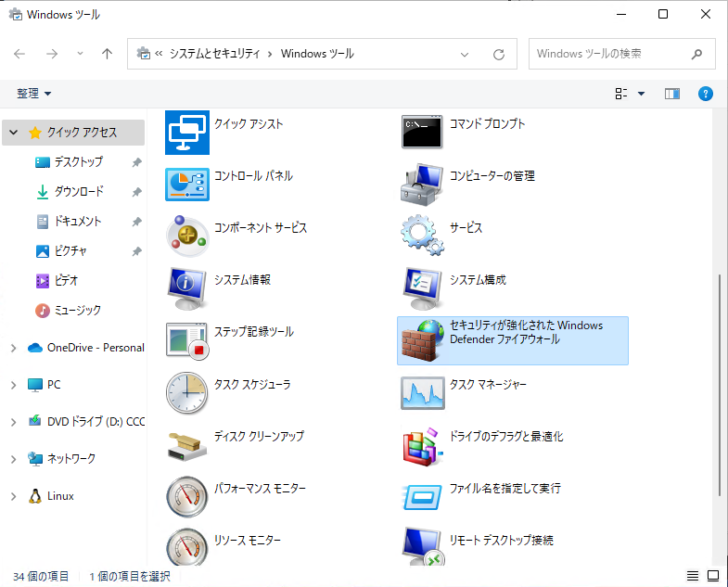Click the コンピューターの管理 icon
Screen dimensions: 728x587
(422, 185)
